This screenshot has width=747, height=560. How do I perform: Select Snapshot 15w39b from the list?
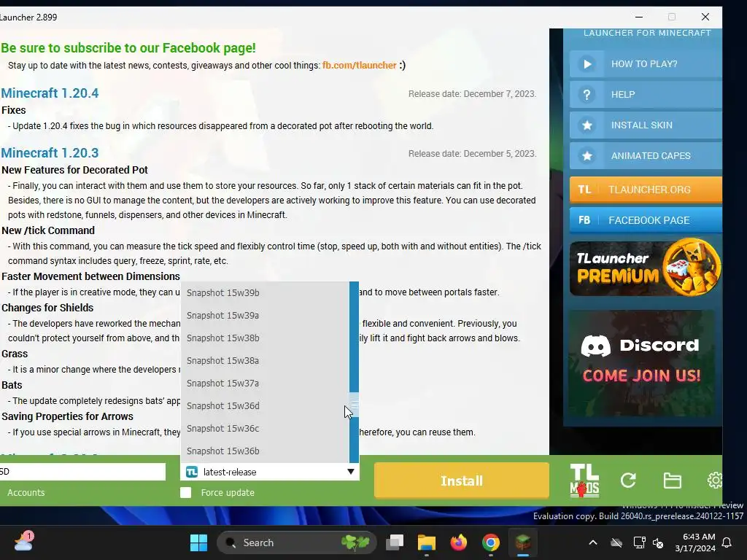point(265,293)
